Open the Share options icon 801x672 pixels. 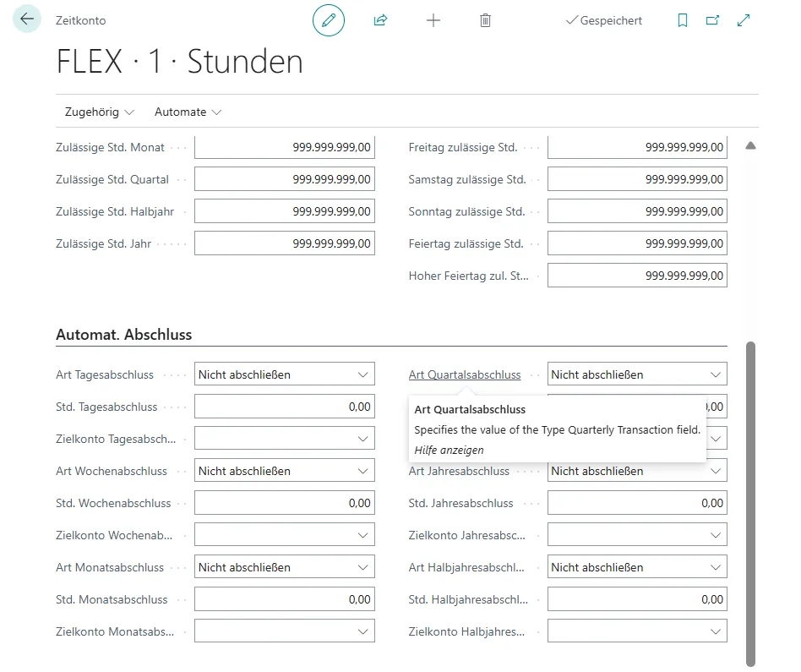[380, 20]
